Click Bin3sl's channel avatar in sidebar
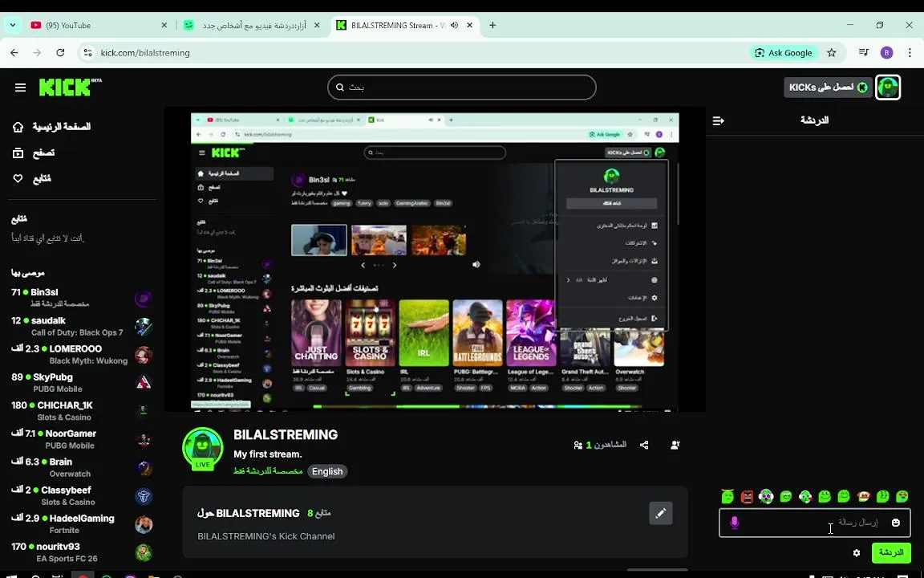This screenshot has width=924, height=578. [144, 299]
